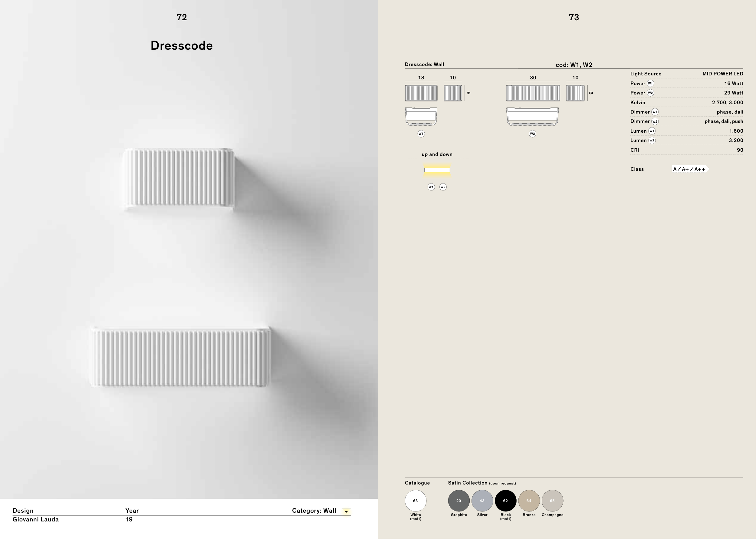Click the W2 badge under large lamp drawing
Image resolution: width=756 pixels, height=539 pixels.
532,134
